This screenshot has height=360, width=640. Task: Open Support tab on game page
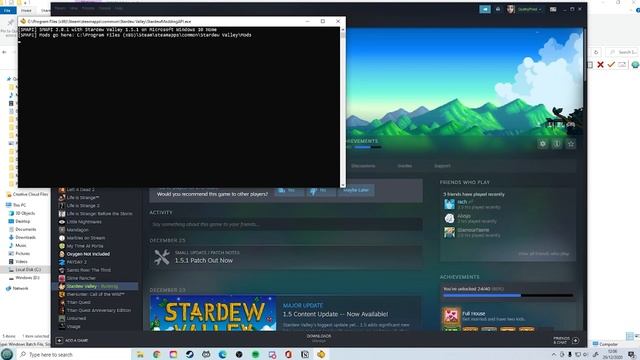[442, 166]
